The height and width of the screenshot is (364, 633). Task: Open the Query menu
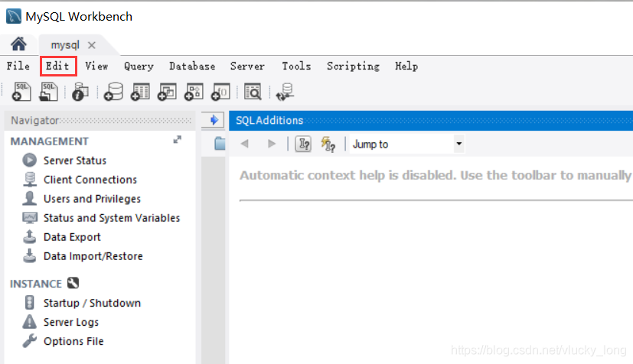139,66
